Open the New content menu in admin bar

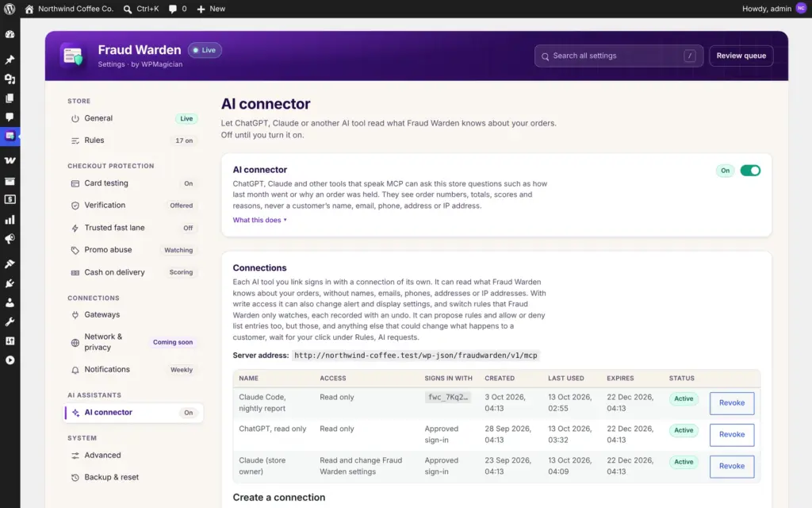(211, 9)
